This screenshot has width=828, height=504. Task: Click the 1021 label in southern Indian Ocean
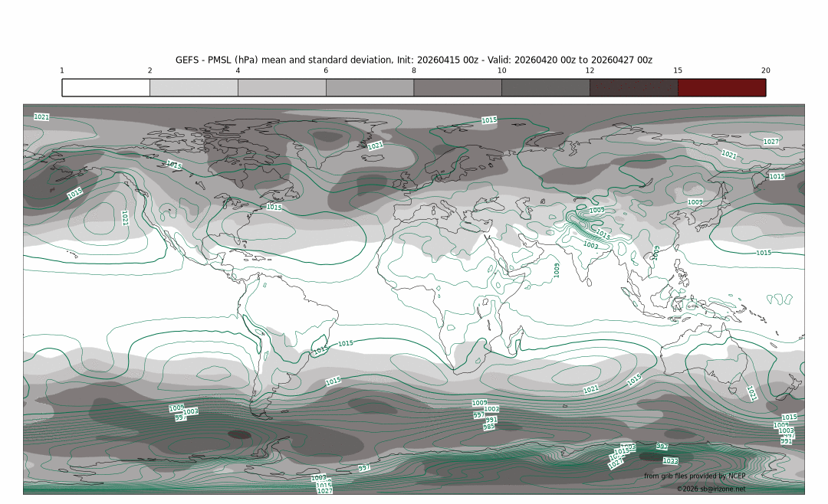coord(590,389)
